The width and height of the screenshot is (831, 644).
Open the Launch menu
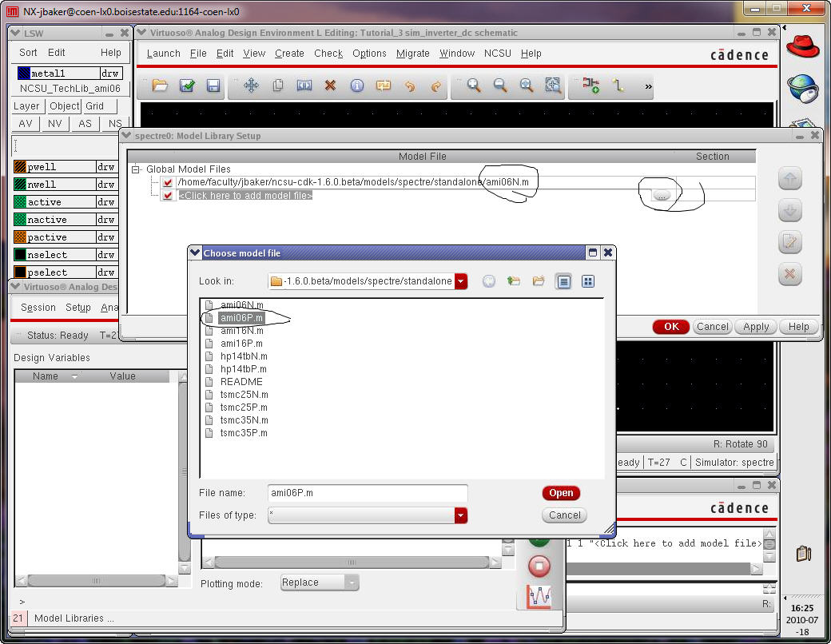pyautogui.click(x=163, y=54)
